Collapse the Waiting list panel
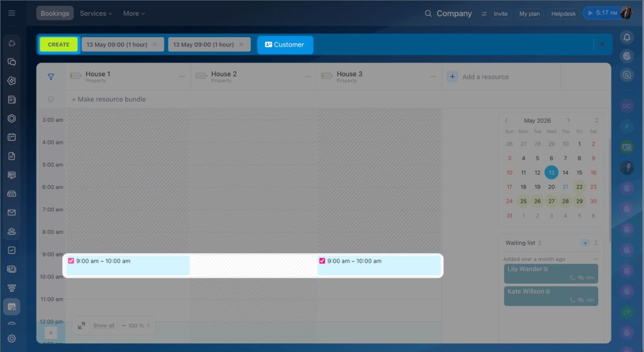This screenshot has width=644, height=352. pyautogui.click(x=596, y=243)
